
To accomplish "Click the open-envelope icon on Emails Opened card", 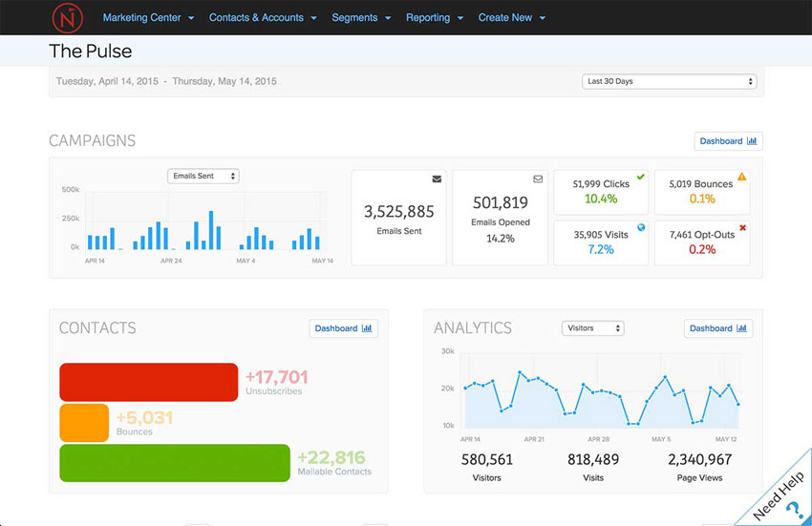I will point(538,179).
